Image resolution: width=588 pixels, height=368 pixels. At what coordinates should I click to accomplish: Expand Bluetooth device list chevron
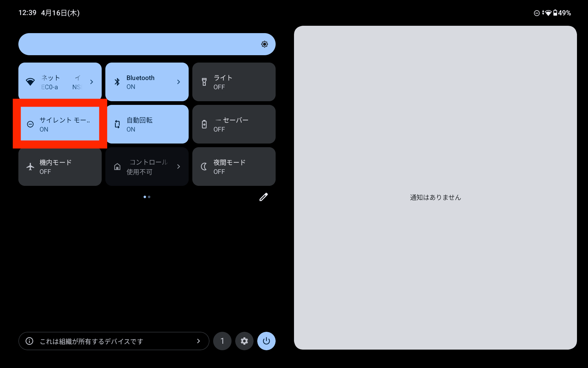(x=179, y=82)
